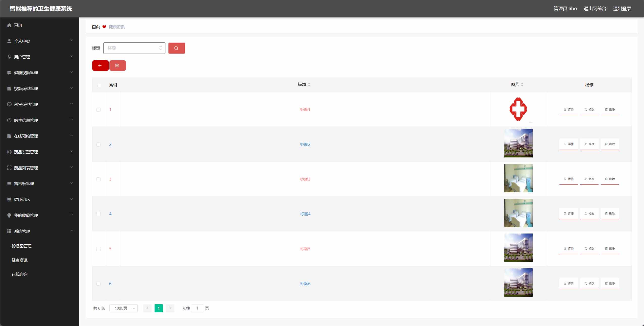Click the red plus add button
This screenshot has width=644, height=326.
click(x=100, y=65)
